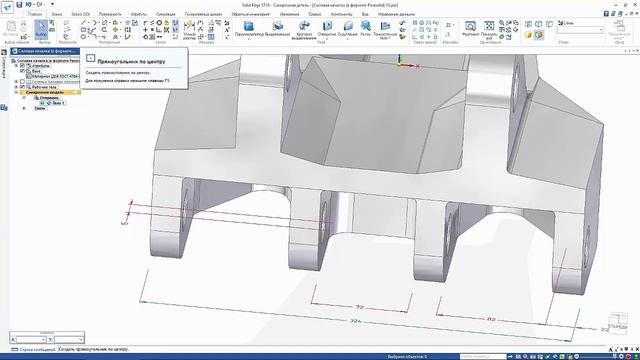Select the Rectangle by center tool
The height and width of the screenshot is (360, 640).
pyautogui.click(x=84, y=30)
